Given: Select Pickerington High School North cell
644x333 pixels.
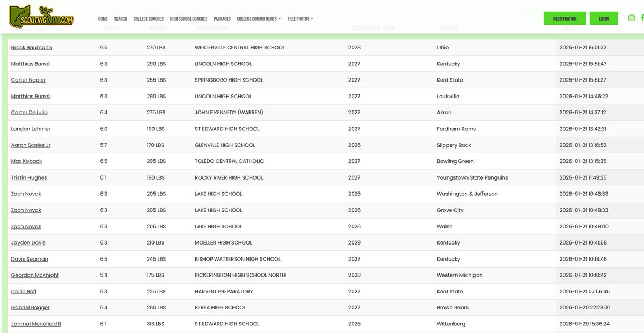Looking at the screenshot, I should pyautogui.click(x=240, y=275).
